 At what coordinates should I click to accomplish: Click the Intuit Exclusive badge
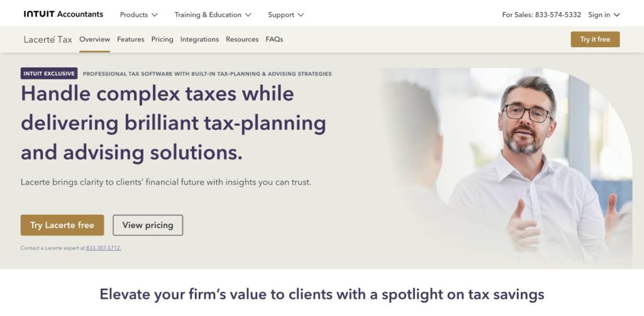pos(49,74)
